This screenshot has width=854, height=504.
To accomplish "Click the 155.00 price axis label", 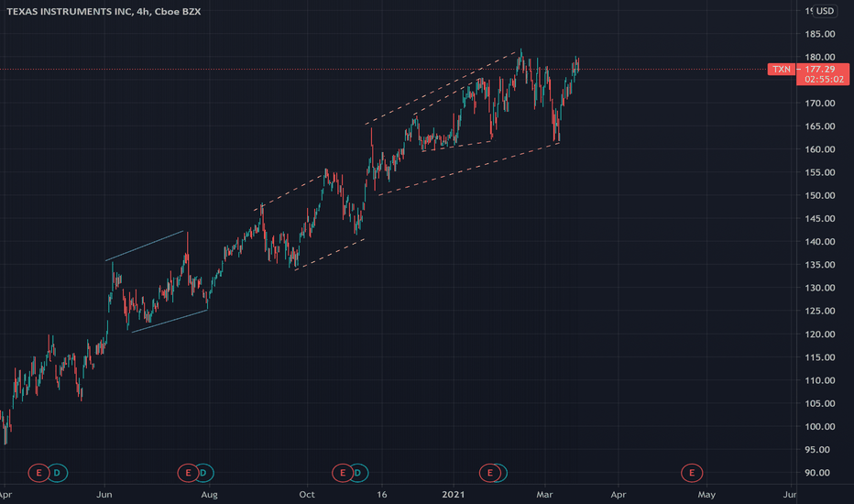I will click(820, 172).
